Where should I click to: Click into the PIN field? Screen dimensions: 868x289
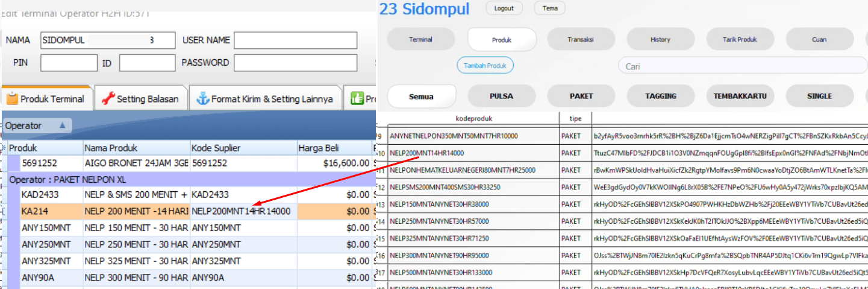69,63
